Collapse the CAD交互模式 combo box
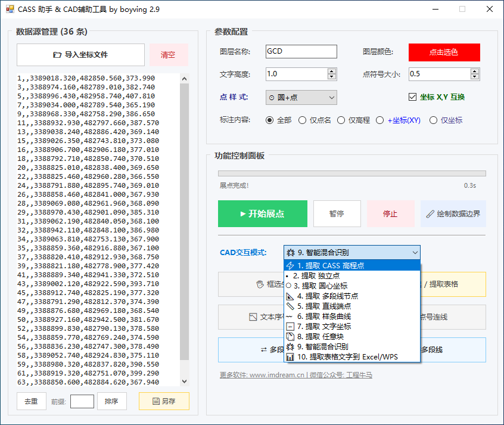The height and width of the screenshot is (425, 504). point(415,253)
